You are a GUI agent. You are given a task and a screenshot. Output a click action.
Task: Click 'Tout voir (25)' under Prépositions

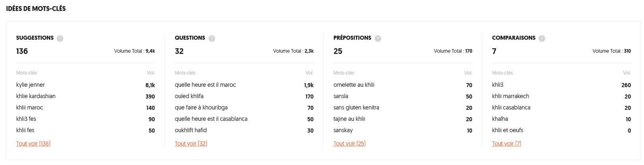(349, 144)
